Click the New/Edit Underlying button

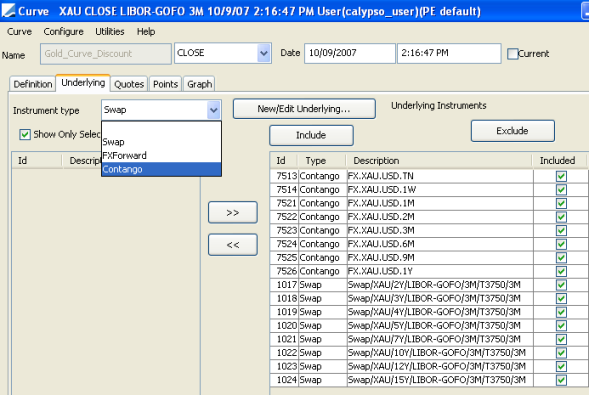click(x=304, y=109)
